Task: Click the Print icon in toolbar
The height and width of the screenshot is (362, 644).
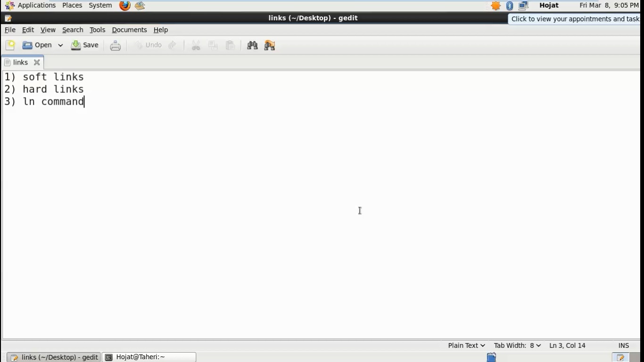Action: [x=116, y=46]
